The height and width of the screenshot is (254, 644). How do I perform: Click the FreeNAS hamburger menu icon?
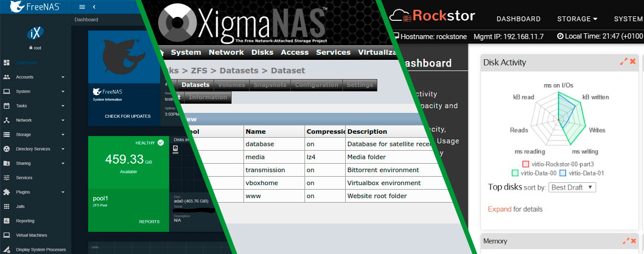coord(82,7)
